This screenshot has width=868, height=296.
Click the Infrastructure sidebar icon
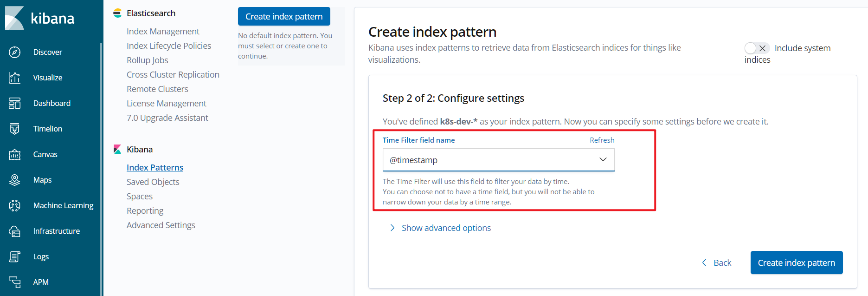pos(15,231)
